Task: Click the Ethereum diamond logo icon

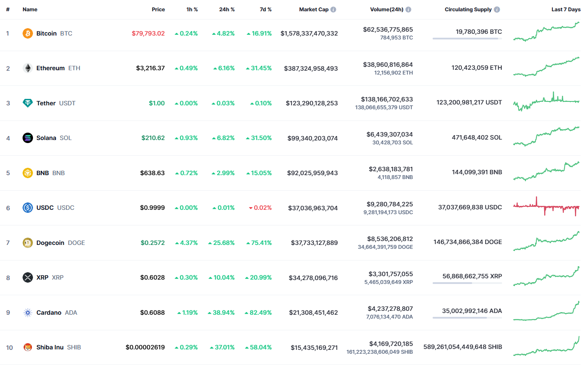Action: click(28, 68)
